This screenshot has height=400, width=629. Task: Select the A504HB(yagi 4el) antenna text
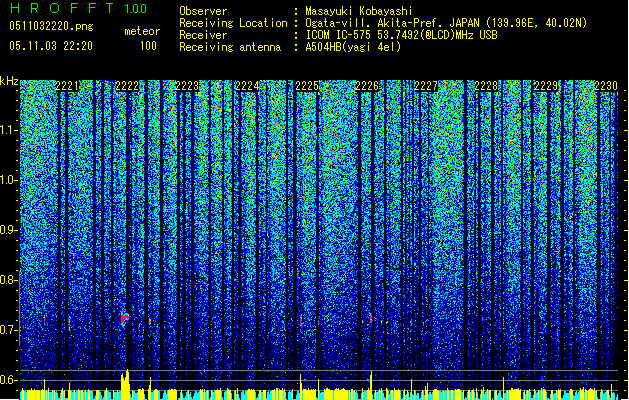pos(353,47)
